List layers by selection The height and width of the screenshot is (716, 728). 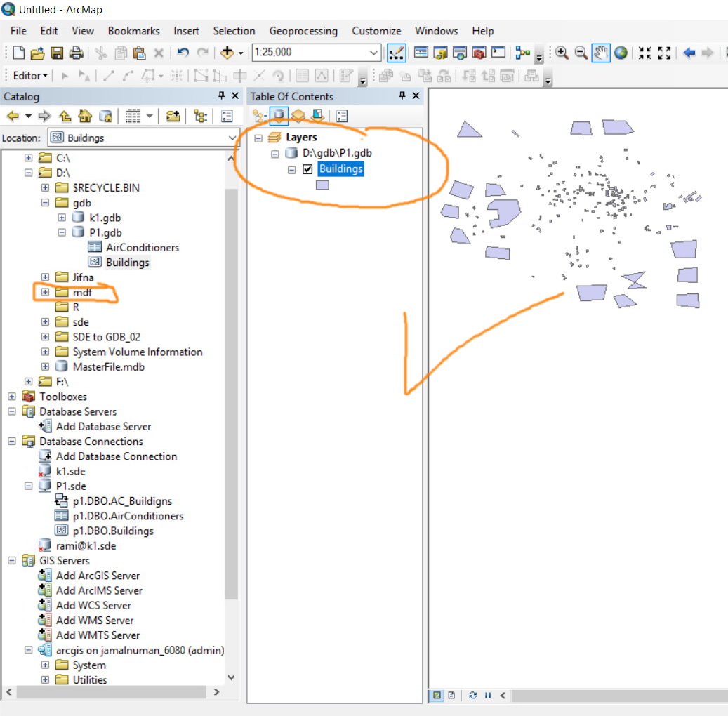(317, 116)
